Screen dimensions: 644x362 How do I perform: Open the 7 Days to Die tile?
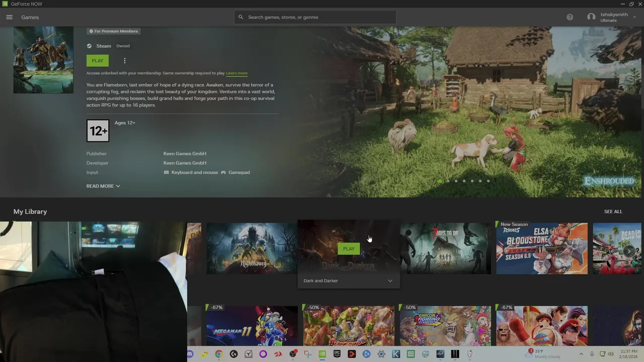(445, 249)
